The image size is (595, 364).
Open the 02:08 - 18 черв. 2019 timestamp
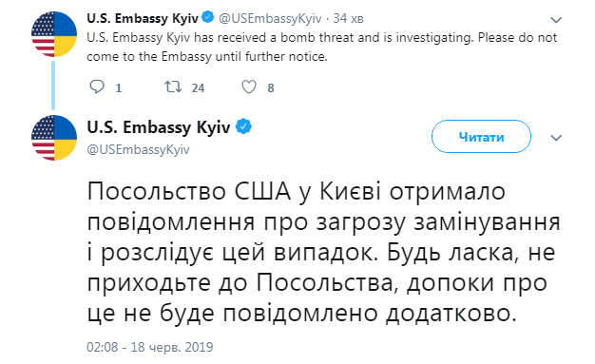point(150,347)
